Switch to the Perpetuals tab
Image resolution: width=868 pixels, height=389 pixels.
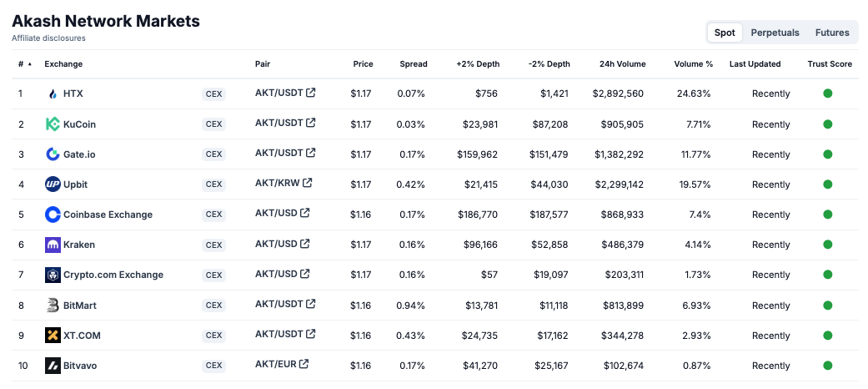tap(775, 33)
